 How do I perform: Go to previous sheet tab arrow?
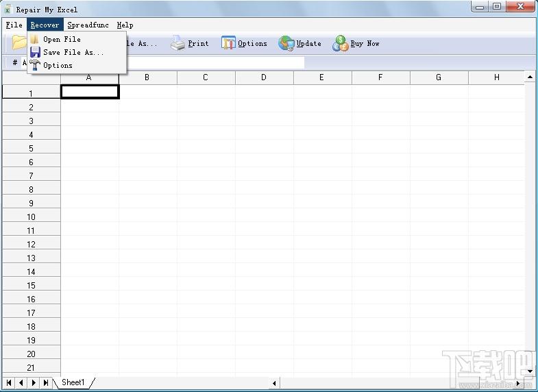(21, 382)
